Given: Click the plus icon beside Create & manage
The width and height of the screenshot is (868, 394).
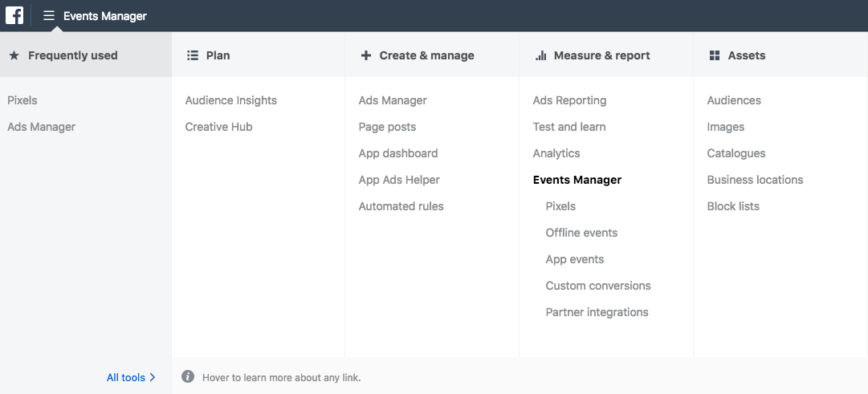Looking at the screenshot, I should pyautogui.click(x=366, y=55).
